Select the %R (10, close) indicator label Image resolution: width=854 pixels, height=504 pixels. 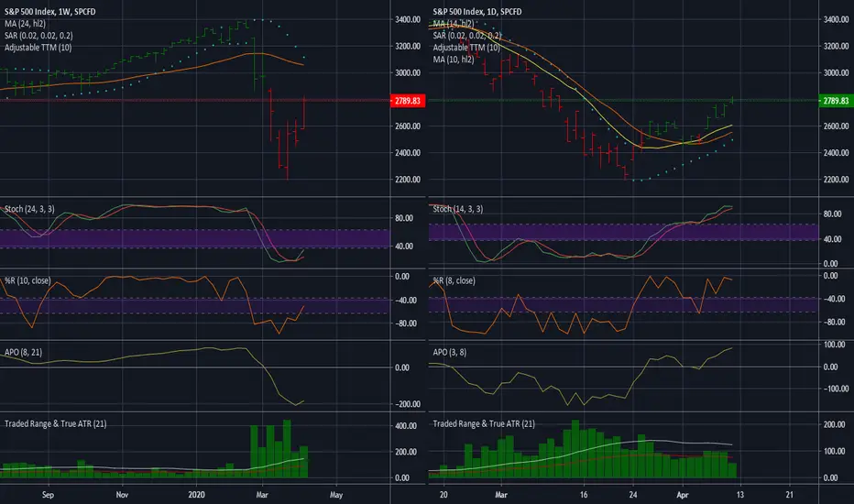click(27, 280)
